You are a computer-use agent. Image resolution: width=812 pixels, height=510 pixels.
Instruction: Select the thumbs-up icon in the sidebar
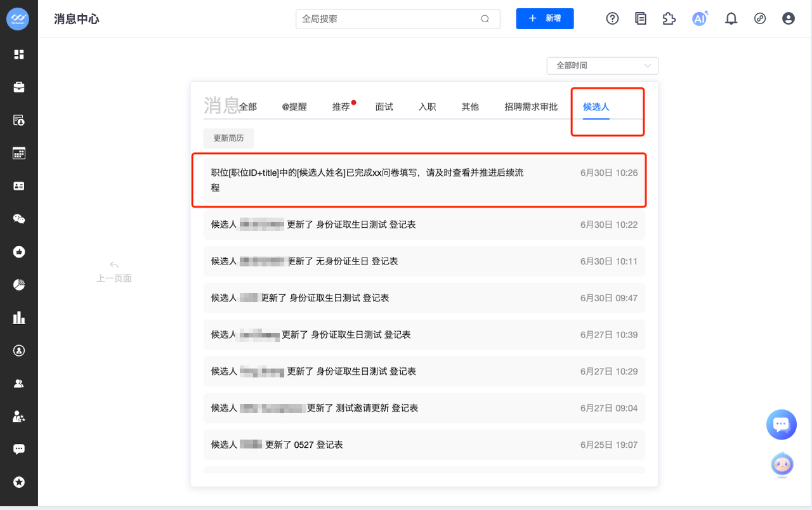tap(19, 252)
